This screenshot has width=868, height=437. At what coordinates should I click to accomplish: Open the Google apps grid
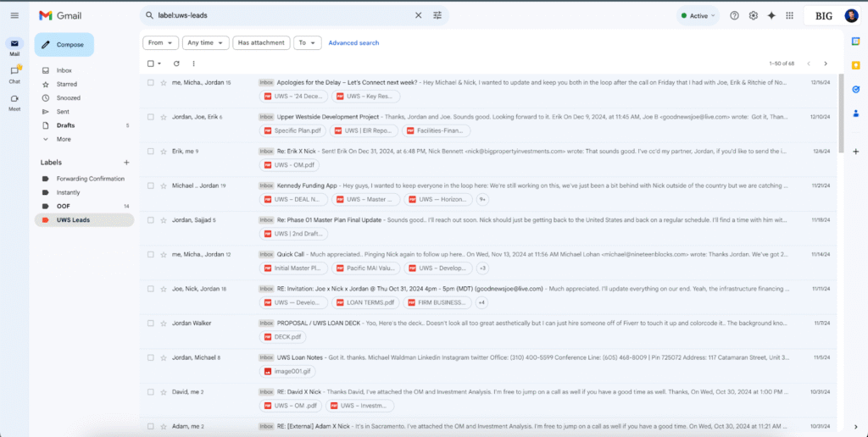pos(789,15)
